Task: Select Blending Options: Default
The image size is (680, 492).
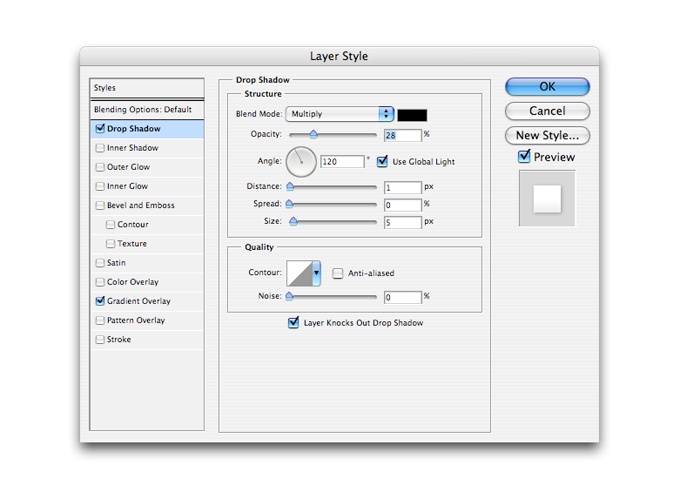Action: pos(147,109)
